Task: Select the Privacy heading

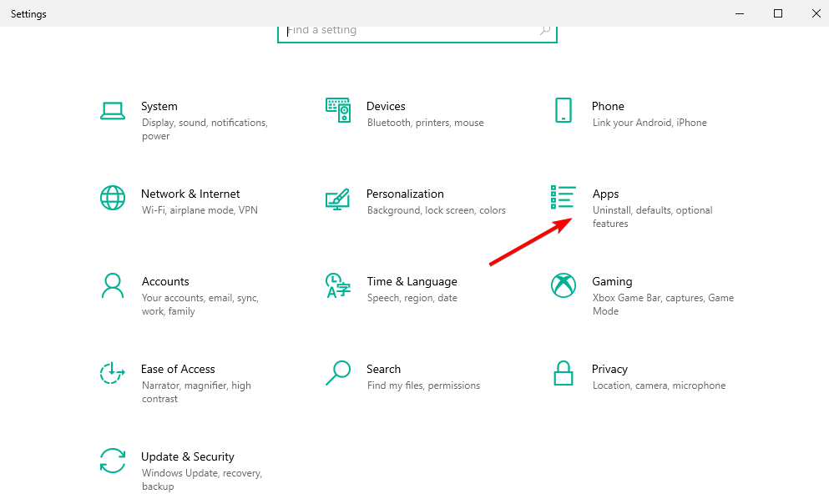Action: (x=609, y=370)
